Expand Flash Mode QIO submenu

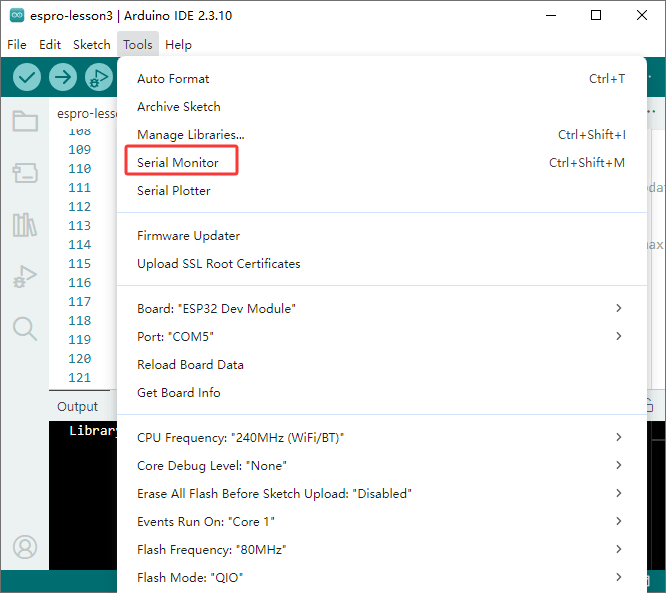click(381, 578)
